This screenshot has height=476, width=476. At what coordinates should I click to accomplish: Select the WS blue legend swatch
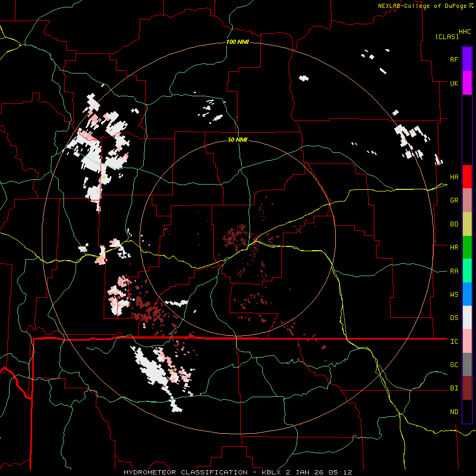[467, 294]
